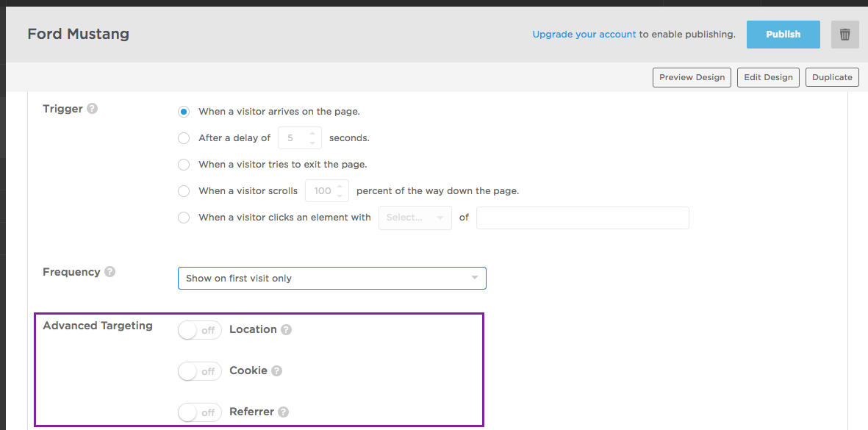Toggle the Location targeting switch

pos(200,330)
